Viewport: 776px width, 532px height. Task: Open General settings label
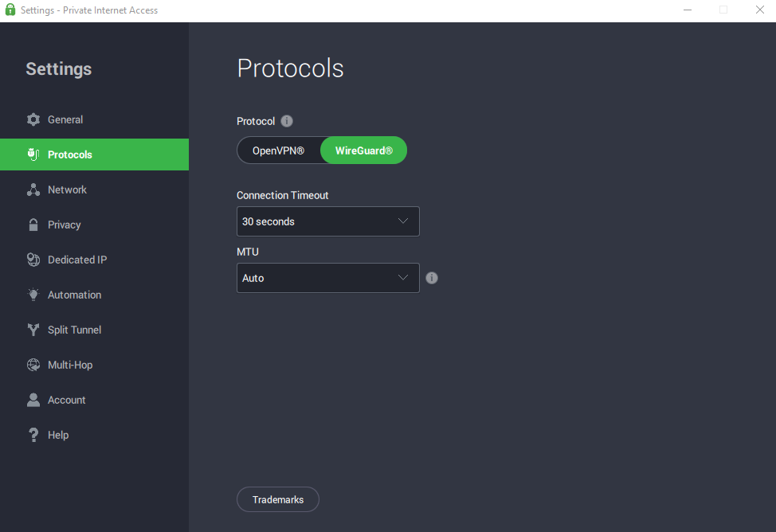[65, 119]
